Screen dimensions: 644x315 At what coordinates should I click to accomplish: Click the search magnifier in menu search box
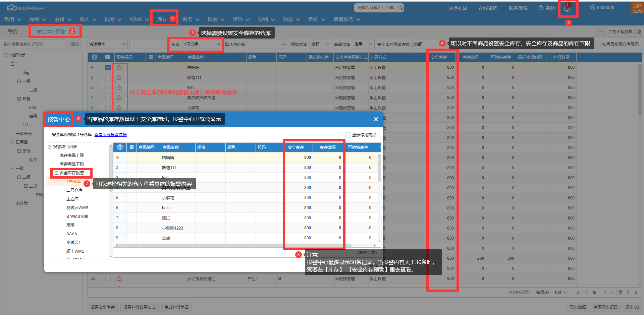pos(400,8)
